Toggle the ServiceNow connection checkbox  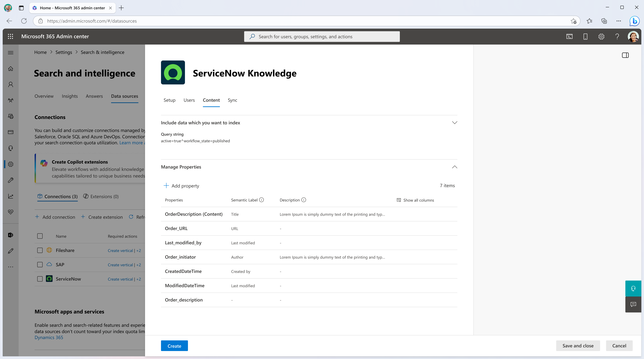click(40, 279)
